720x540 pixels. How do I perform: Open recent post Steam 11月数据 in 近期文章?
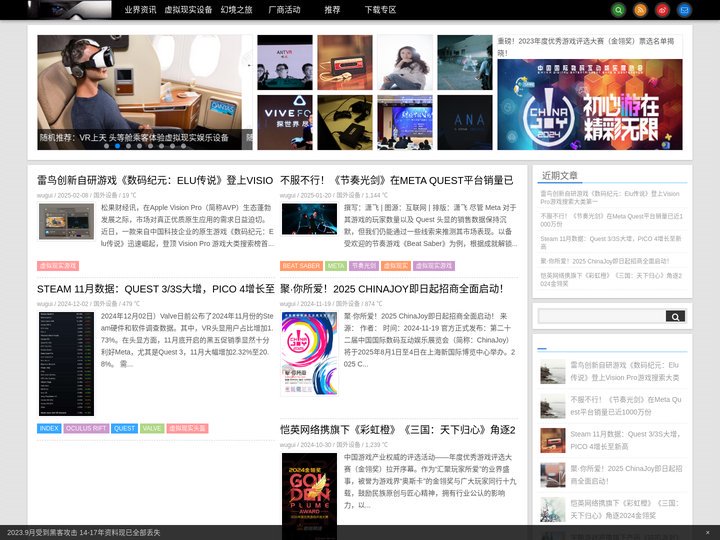(610, 242)
